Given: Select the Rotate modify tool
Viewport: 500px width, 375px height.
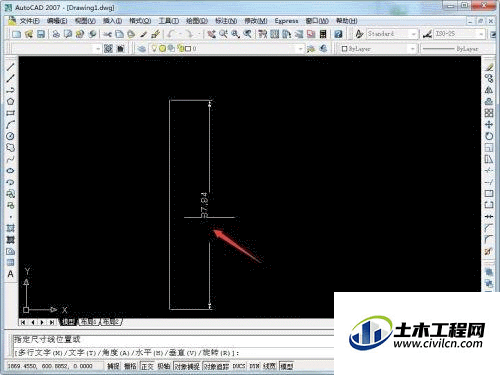Looking at the screenshot, I should coord(489,136).
